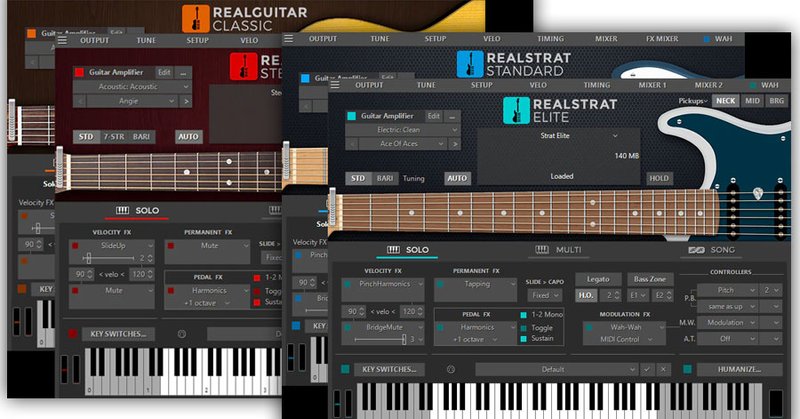Select the NECK pickup button
Screen dimensions: 800x419
tap(726, 101)
